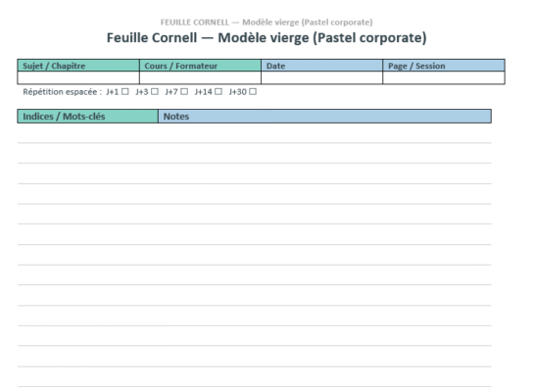Screen dimensions: 533x392
Task: Select the 'Cours / Formateur' header cell
Action: click(x=200, y=66)
